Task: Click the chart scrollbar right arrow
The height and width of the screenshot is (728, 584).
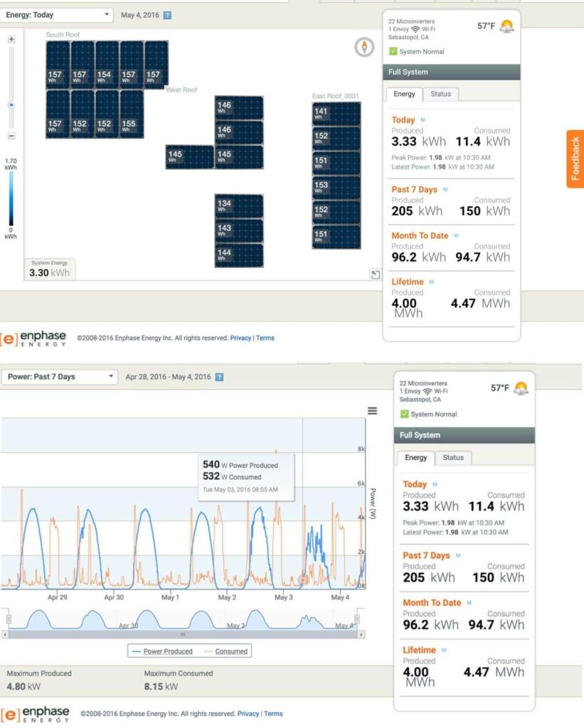Action: [361, 634]
